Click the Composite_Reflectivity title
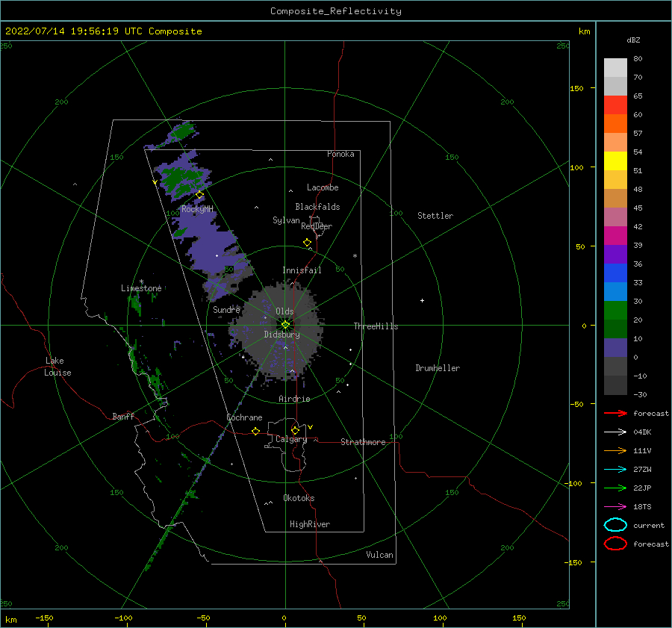Screen dimensions: 672x628 pyautogui.click(x=336, y=11)
